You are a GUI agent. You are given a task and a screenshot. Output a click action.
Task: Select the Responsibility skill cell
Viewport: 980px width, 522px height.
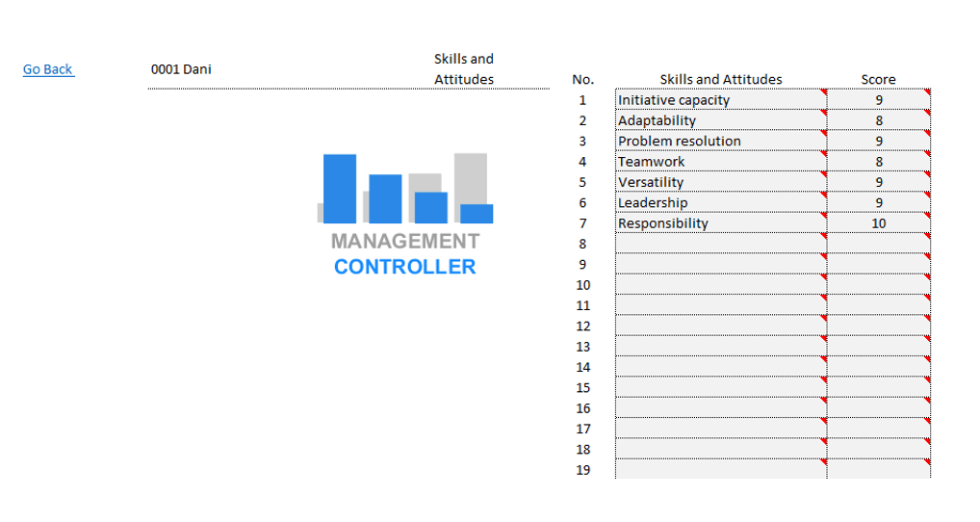click(720, 223)
